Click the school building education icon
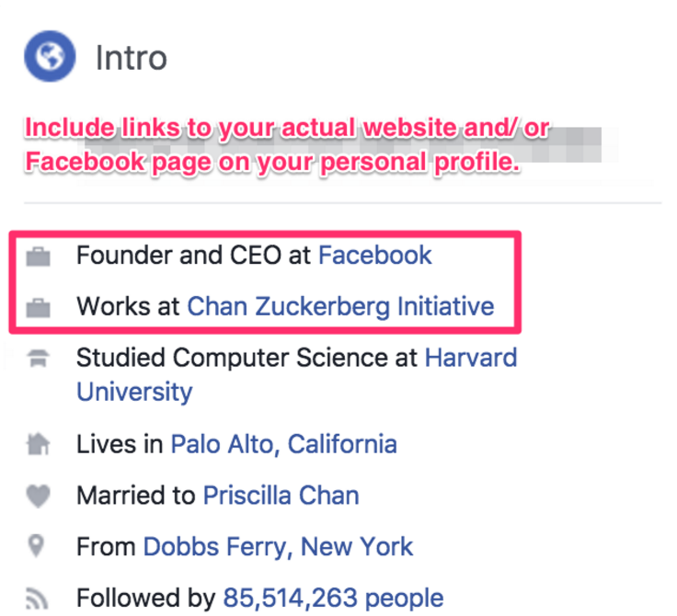The height and width of the screenshot is (616, 677). (38, 359)
